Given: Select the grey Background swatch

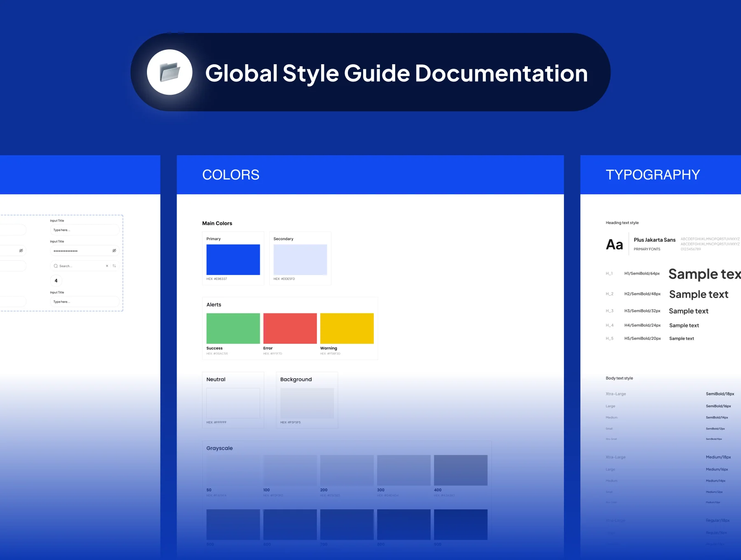Looking at the screenshot, I should [x=307, y=403].
